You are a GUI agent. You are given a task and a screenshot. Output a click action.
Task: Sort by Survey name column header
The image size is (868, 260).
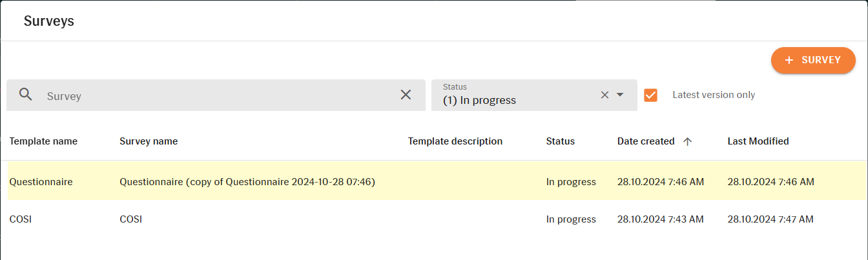pyautogui.click(x=149, y=141)
